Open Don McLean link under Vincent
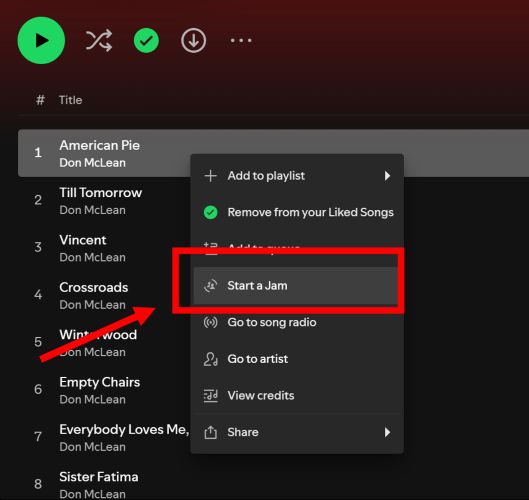The image size is (529, 500). tap(92, 257)
